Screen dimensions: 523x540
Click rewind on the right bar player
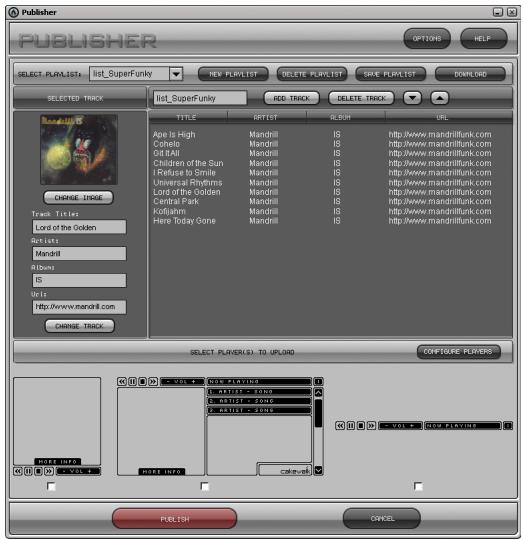[340, 426]
